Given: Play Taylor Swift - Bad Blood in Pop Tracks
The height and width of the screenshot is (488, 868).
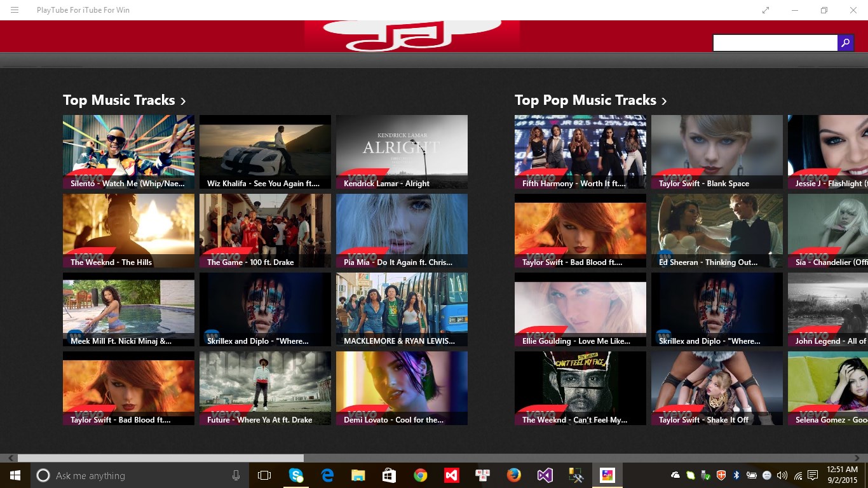Looking at the screenshot, I should [x=580, y=231].
